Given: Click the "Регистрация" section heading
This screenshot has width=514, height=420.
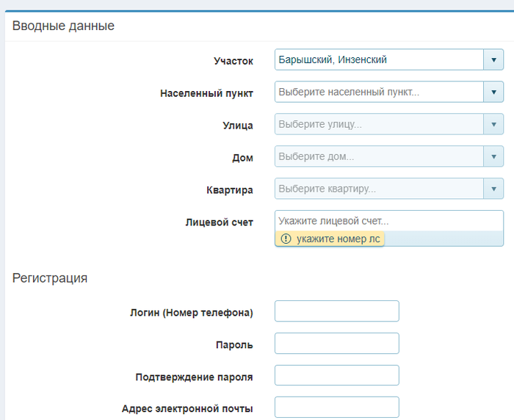Looking at the screenshot, I should tap(50, 278).
